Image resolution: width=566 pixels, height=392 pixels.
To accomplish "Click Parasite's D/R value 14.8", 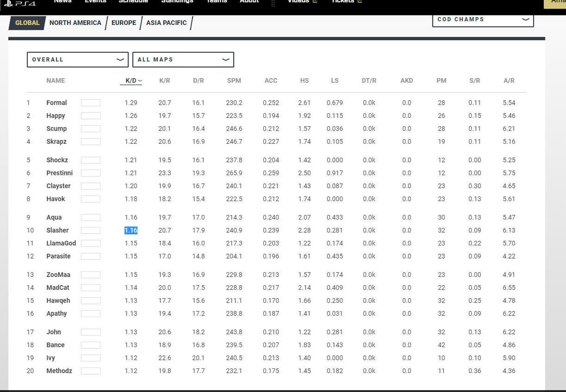I will point(199,256).
